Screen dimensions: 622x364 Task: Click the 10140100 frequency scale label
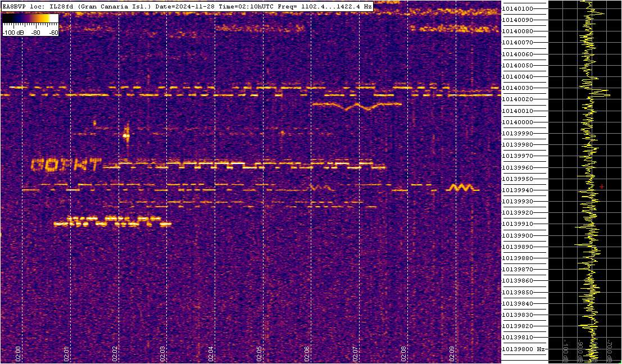click(x=517, y=9)
